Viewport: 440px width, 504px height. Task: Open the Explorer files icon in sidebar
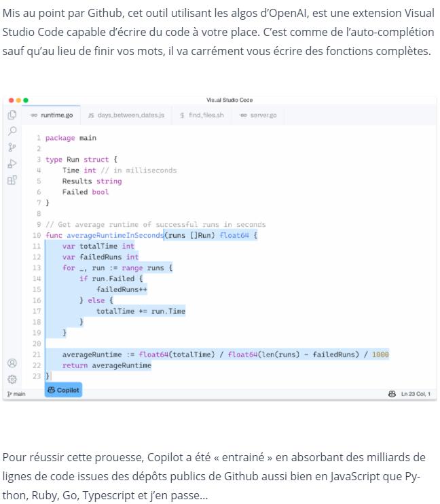tap(12, 115)
